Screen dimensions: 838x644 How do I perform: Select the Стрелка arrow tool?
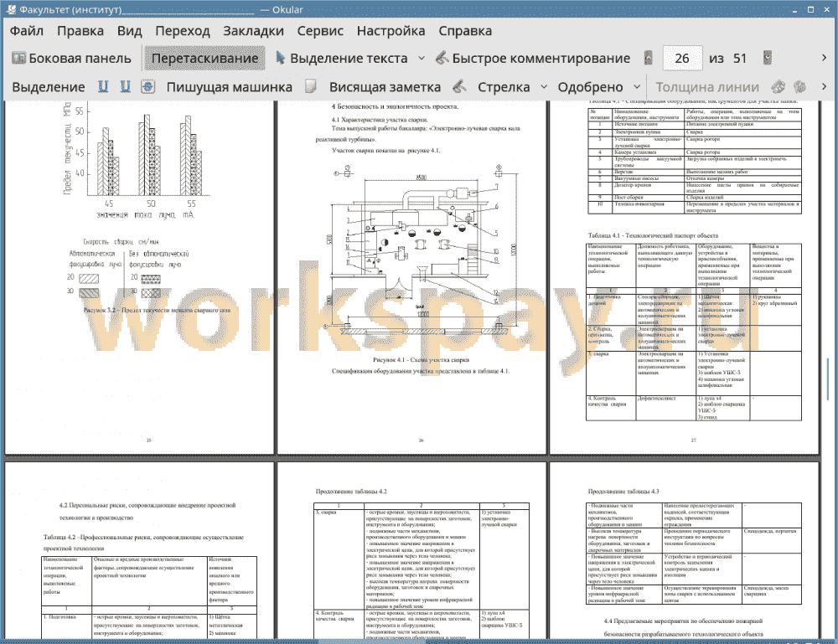coord(504,87)
